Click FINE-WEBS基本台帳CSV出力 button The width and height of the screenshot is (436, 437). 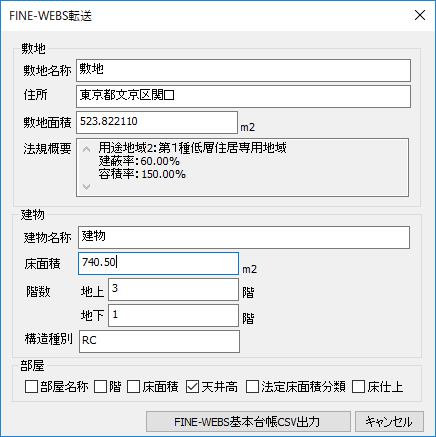tap(248, 422)
